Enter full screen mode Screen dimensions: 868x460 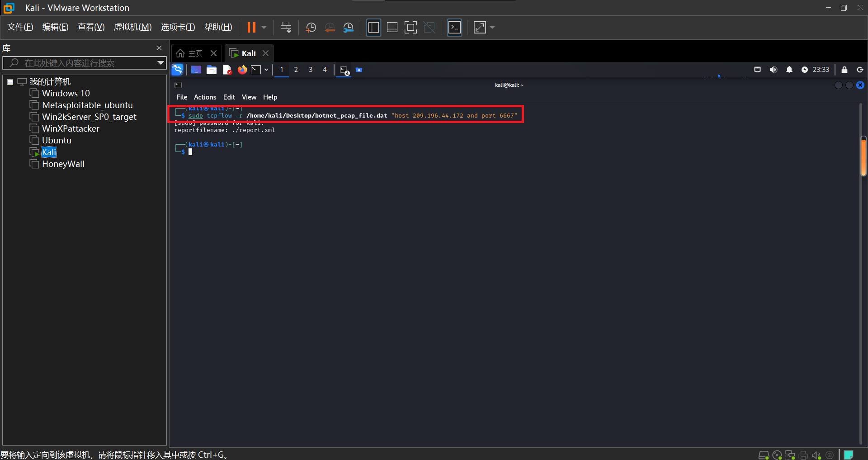(410, 28)
